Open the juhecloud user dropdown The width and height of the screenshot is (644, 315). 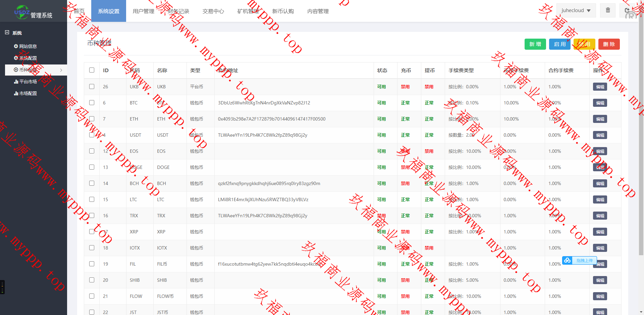coord(576,10)
